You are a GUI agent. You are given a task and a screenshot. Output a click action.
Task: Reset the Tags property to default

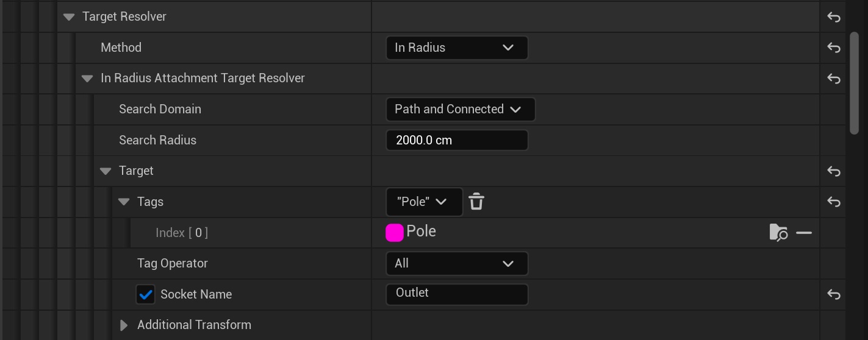tap(834, 202)
